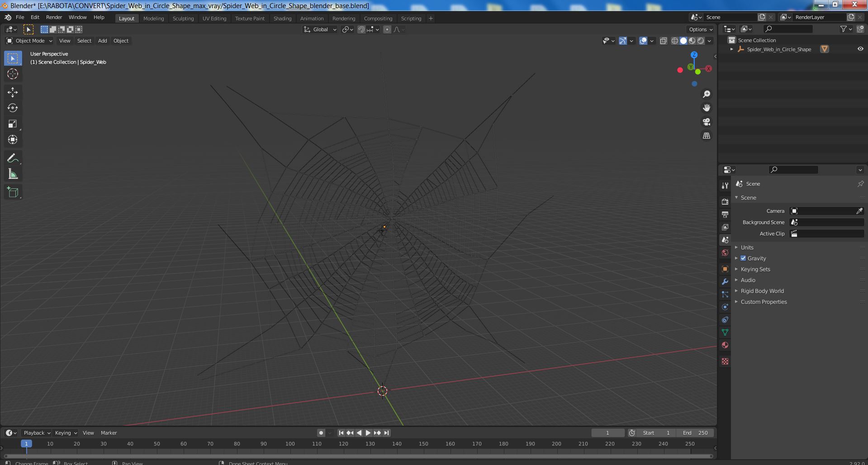This screenshot has width=868, height=465.
Task: Click the viewport zoom magnifier icon
Action: pos(707,94)
